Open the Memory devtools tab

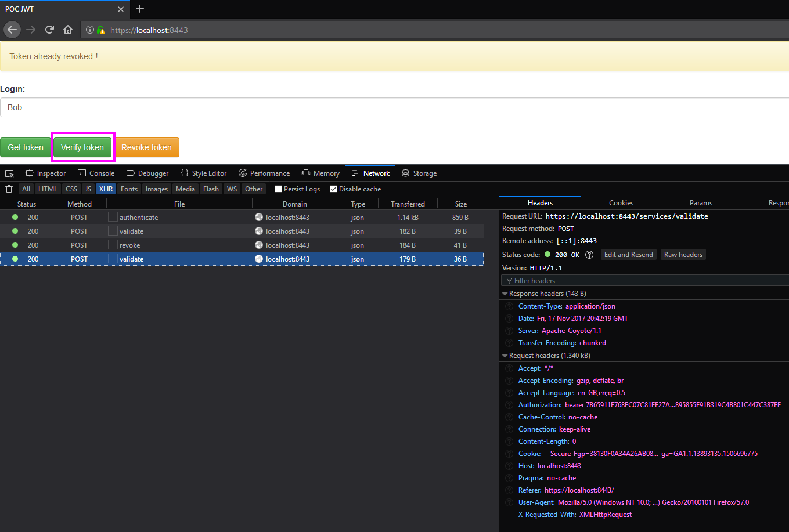point(321,173)
